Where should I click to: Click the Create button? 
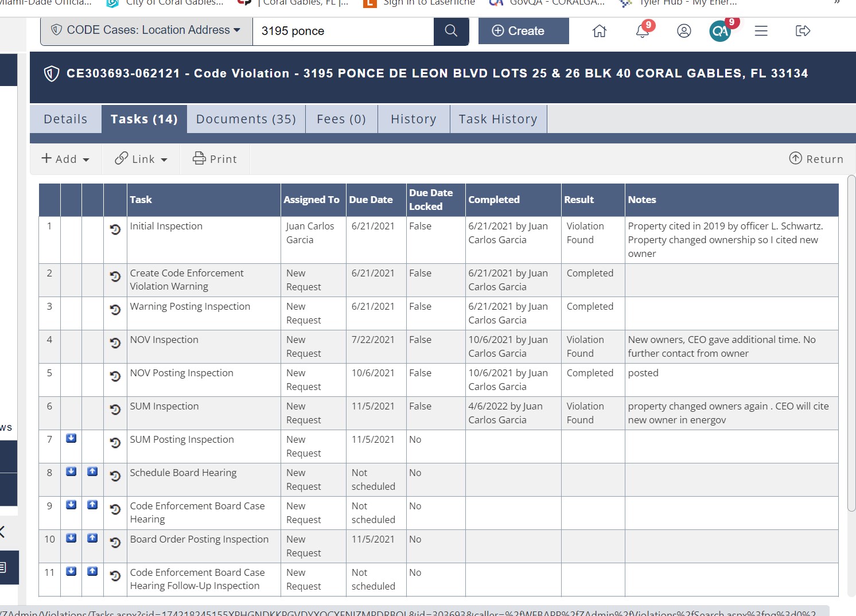pyautogui.click(x=523, y=31)
